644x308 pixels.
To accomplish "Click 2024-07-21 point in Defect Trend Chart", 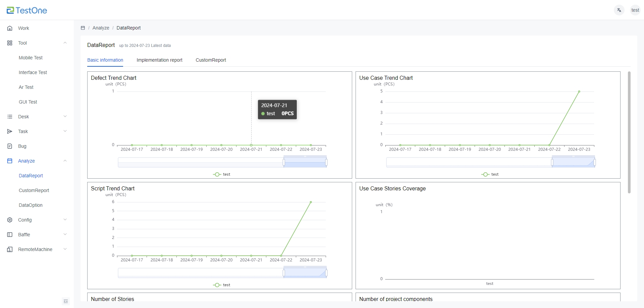I will point(251,145).
